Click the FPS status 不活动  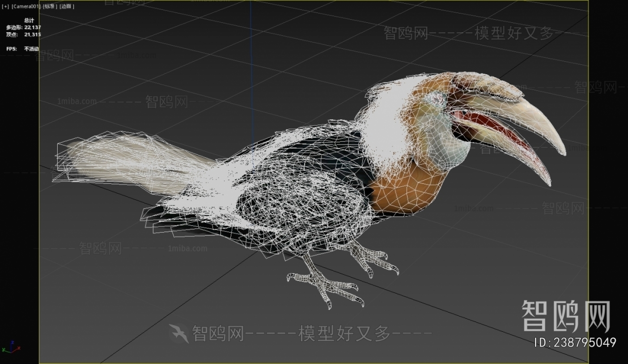(x=31, y=49)
